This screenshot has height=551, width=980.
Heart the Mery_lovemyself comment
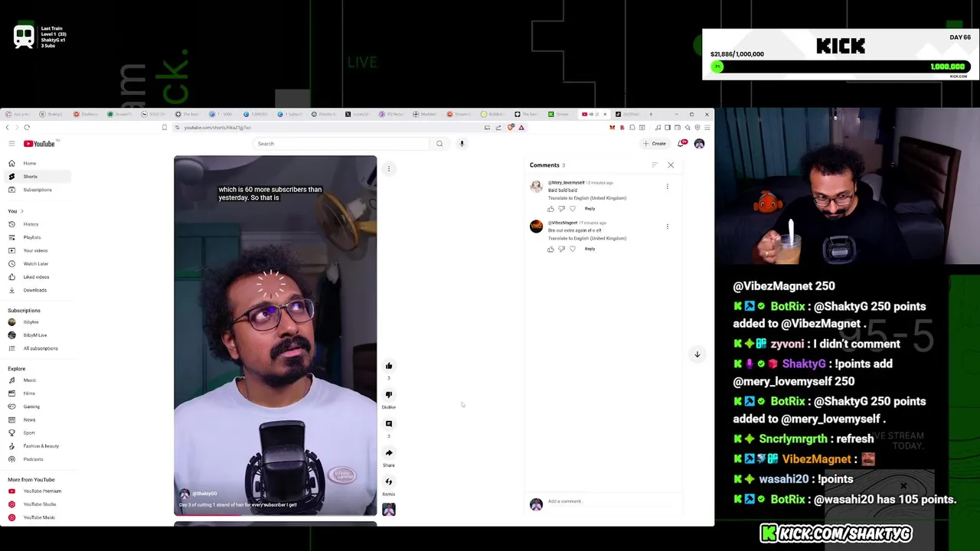pos(572,209)
